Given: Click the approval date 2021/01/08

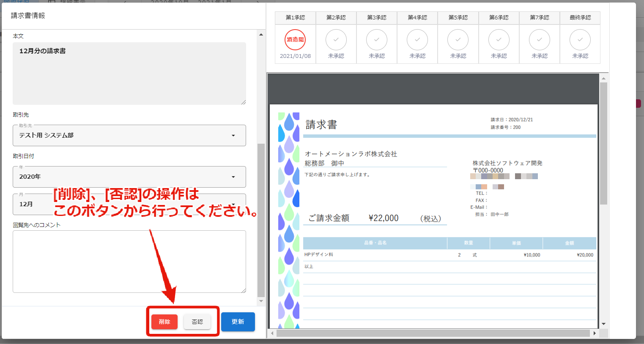Looking at the screenshot, I should coord(295,56).
